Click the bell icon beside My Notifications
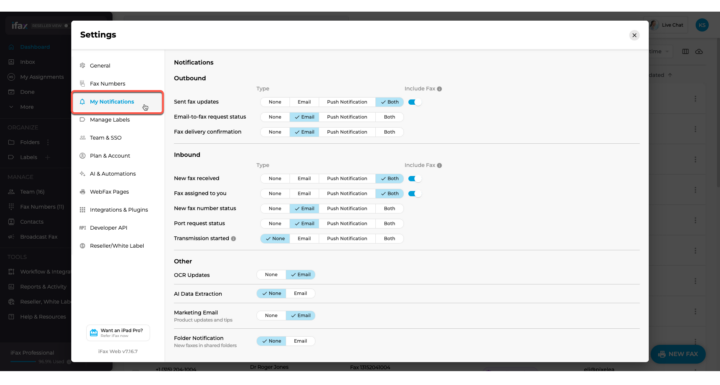The width and height of the screenshot is (720, 385). [x=82, y=102]
